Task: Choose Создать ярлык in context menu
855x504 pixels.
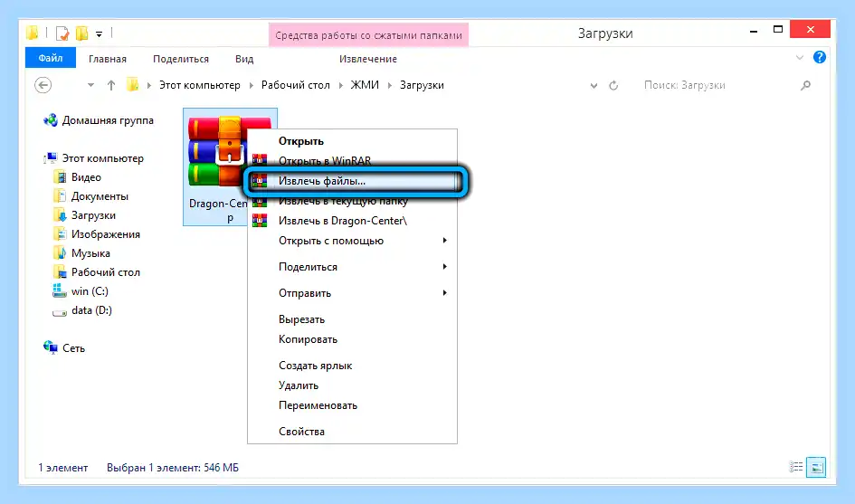Action: coord(352,366)
